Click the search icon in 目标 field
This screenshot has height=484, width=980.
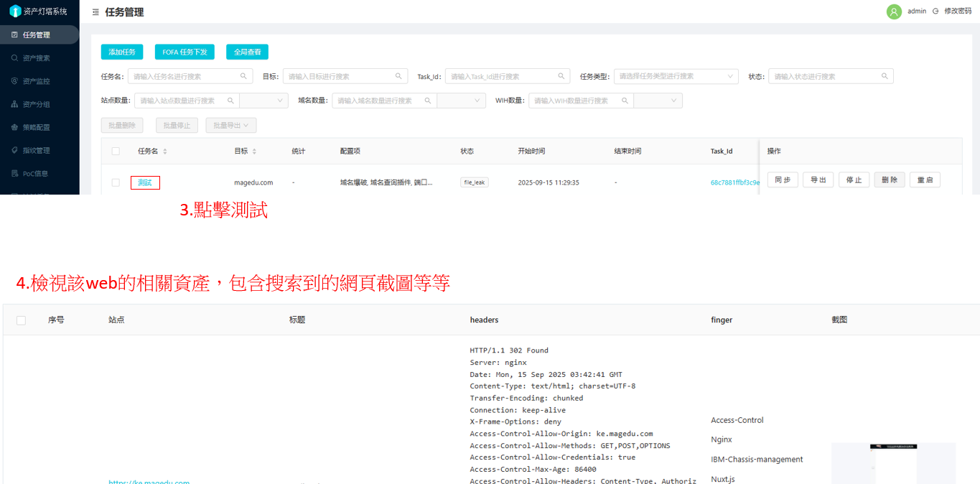click(x=398, y=76)
